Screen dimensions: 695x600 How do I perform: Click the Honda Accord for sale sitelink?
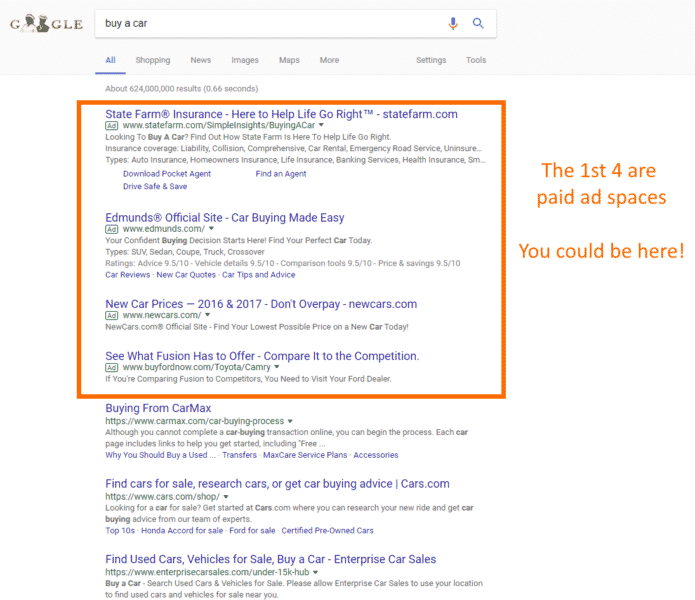pos(182,530)
